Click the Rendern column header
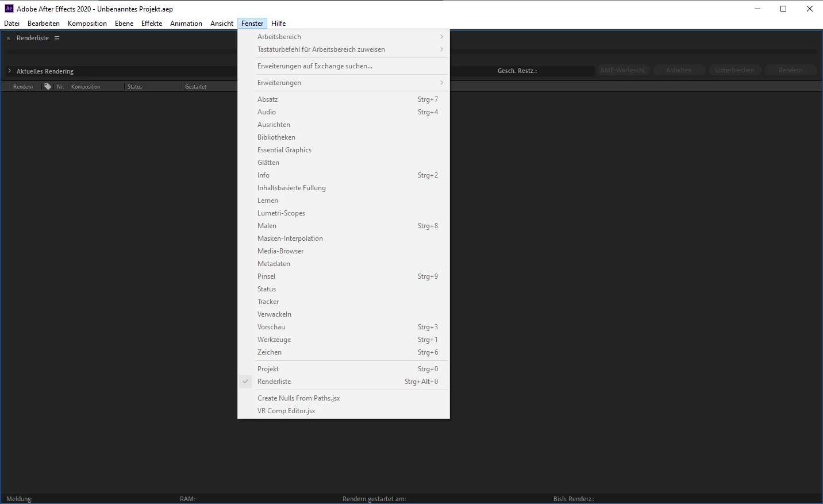The width and height of the screenshot is (823, 504). click(x=23, y=87)
